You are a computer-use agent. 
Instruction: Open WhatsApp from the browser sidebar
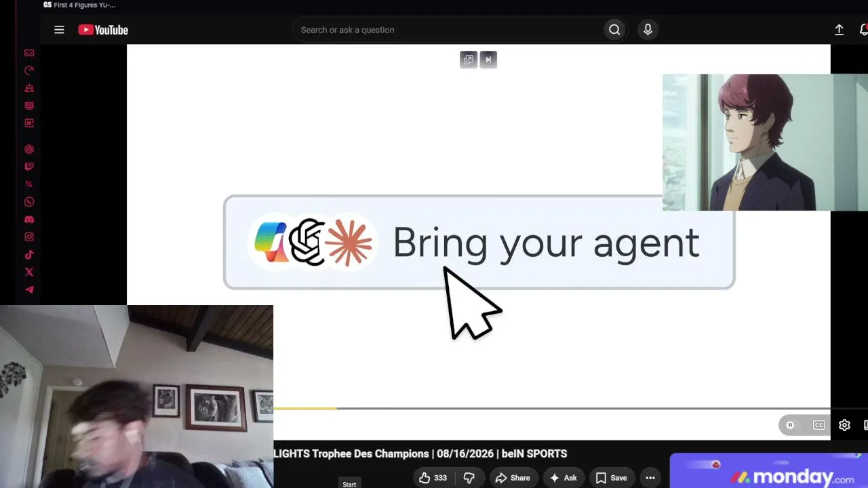pyautogui.click(x=29, y=202)
